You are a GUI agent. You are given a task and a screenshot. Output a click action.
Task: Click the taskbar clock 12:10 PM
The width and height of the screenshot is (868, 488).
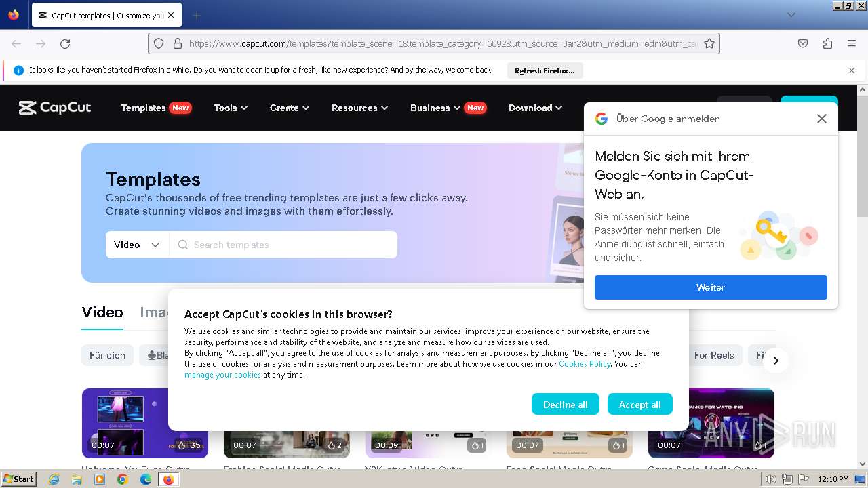pyautogui.click(x=833, y=479)
